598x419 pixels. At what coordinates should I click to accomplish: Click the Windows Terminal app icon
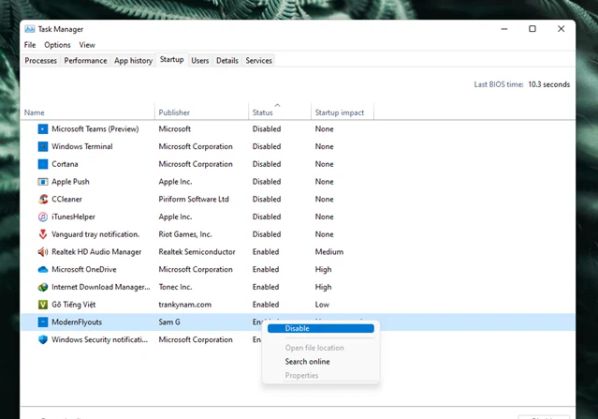coord(43,146)
